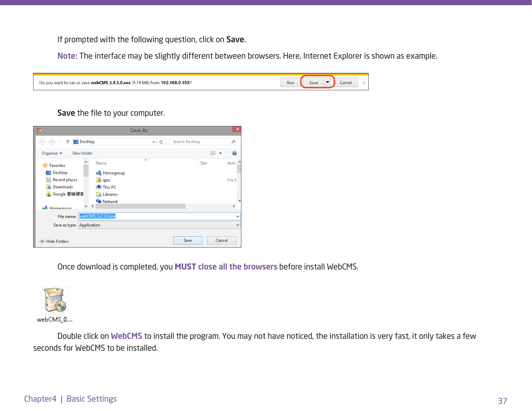The height and width of the screenshot is (411, 532).
Task: Click the Homegroup icon in file list
Action: click(99, 173)
